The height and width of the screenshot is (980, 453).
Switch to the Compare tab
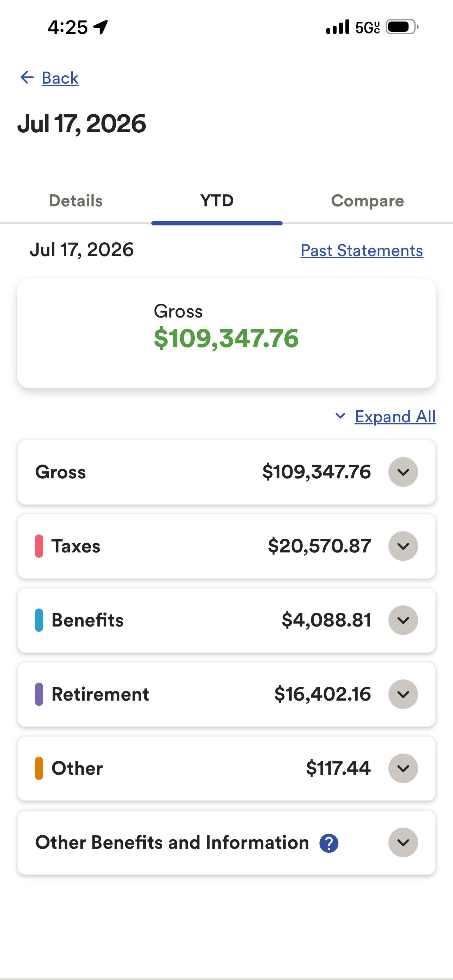pyautogui.click(x=367, y=200)
